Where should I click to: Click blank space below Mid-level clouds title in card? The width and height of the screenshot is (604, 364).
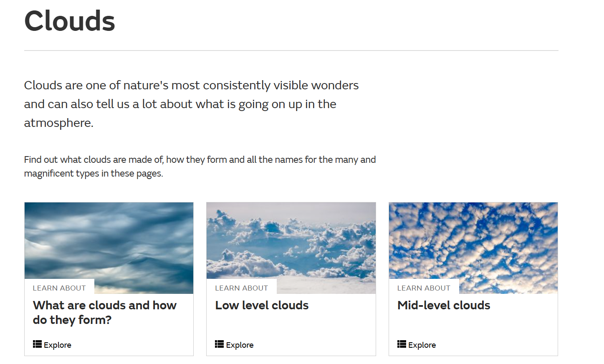pos(473,327)
